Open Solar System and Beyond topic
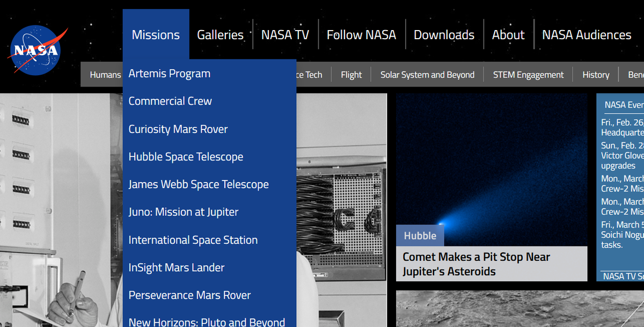Screen dimensions: 644x327 [428, 75]
